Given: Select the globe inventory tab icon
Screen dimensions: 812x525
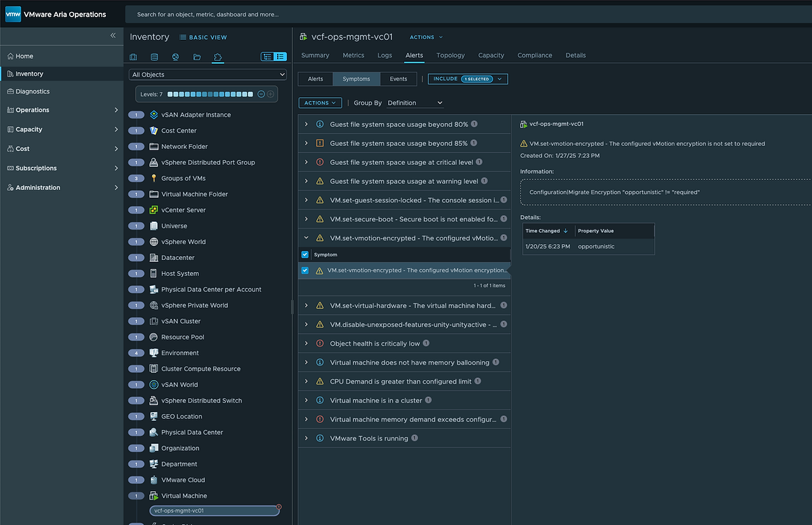Looking at the screenshot, I should click(176, 57).
